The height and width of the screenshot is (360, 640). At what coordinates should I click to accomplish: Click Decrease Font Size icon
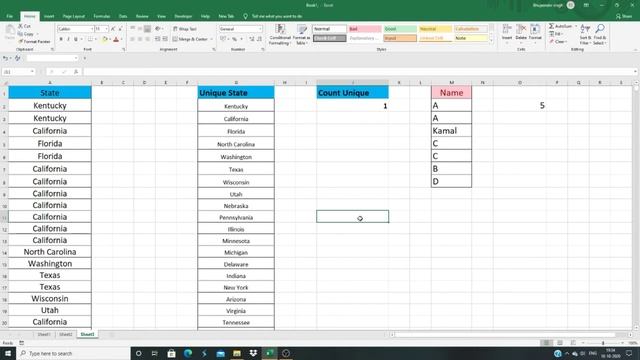tap(120, 29)
